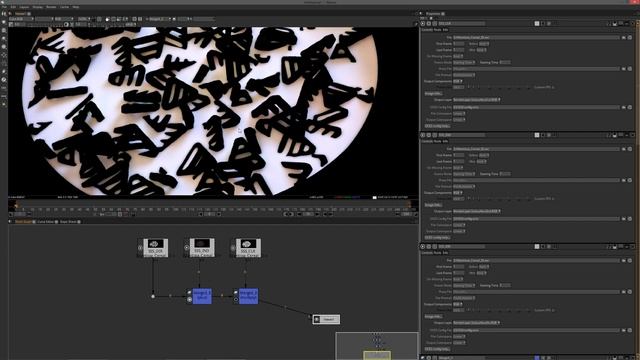Click First Frame field in second panel
The width and height of the screenshot is (640, 360).
[x=459, y=155]
